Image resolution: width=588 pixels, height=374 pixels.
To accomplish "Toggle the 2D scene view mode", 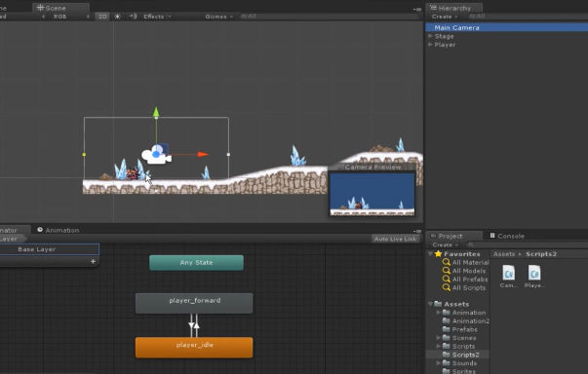I will pos(102,17).
